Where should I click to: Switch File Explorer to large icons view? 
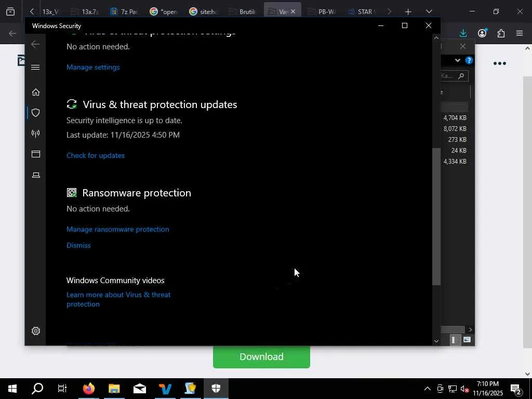467,340
